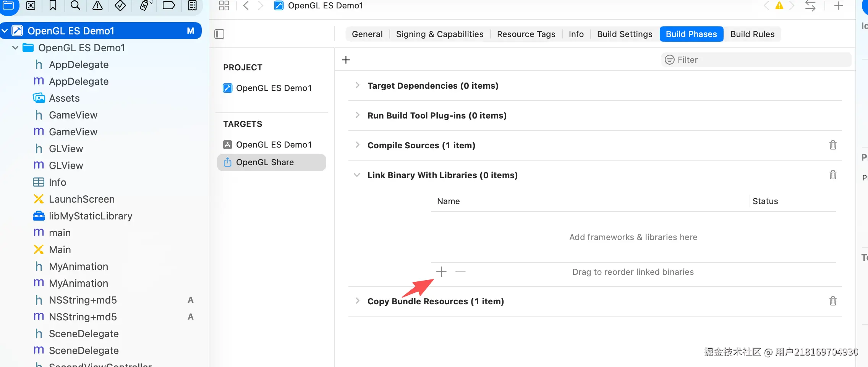This screenshot has height=367, width=868.
Task: Click the yellow warning issue indicator
Action: tap(779, 5)
